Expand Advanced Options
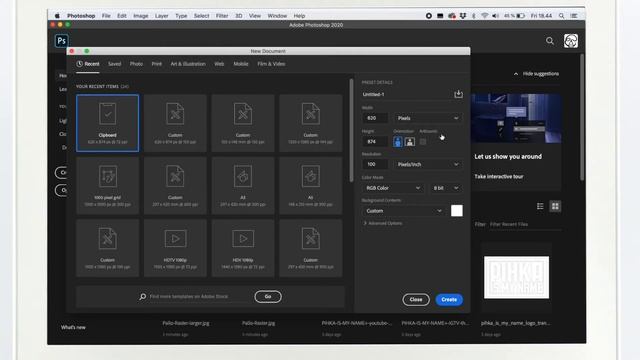The image size is (640, 360). click(383, 223)
